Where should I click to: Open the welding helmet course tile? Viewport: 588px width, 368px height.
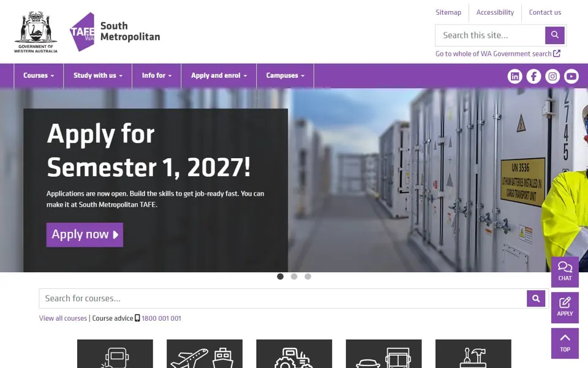[x=115, y=354]
